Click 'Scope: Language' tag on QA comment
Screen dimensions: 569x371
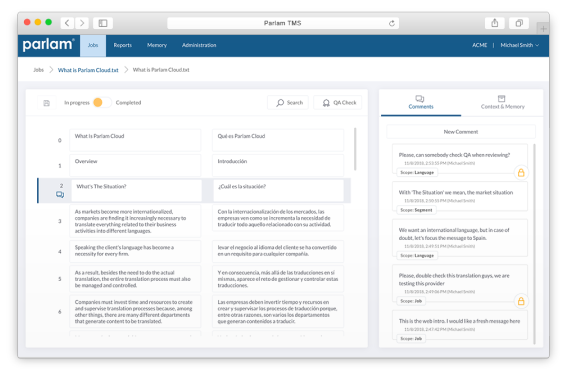click(417, 172)
